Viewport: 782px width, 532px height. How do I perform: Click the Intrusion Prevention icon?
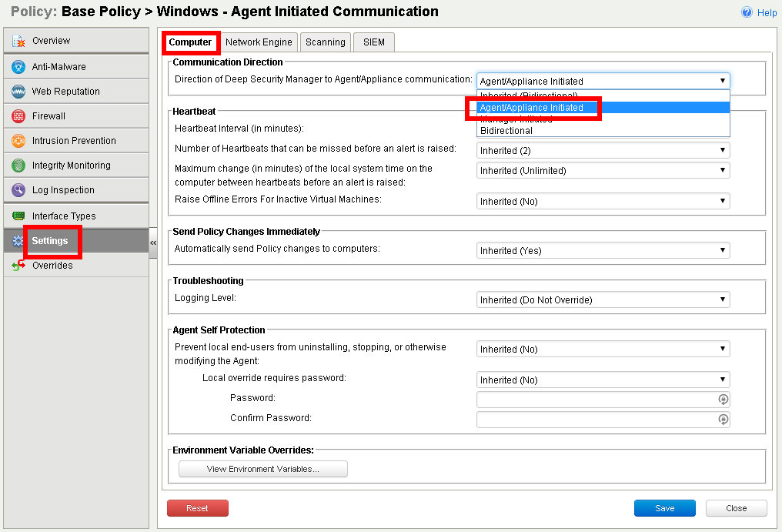tap(18, 141)
